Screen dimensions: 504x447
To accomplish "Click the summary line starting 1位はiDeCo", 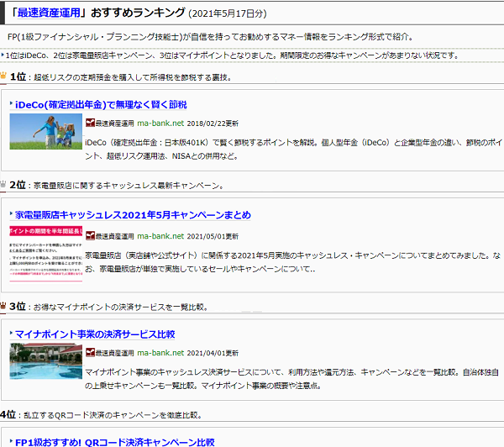I will click(232, 55).
